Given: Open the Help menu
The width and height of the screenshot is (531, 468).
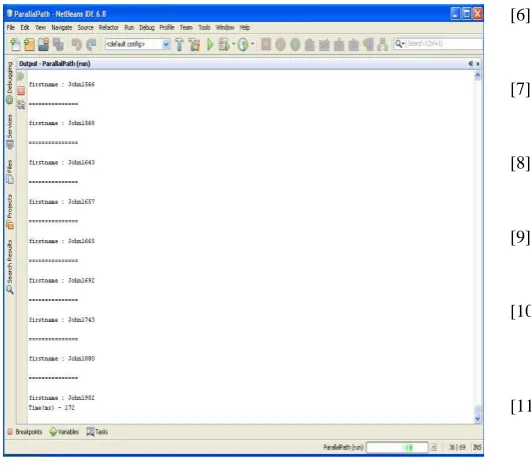Looking at the screenshot, I should 245,27.
